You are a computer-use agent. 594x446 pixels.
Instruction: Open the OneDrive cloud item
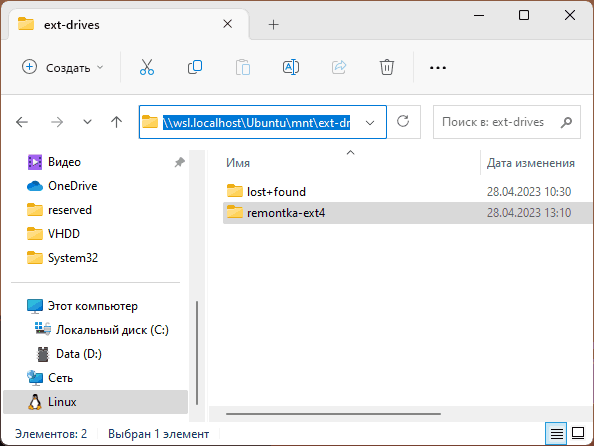62,186
